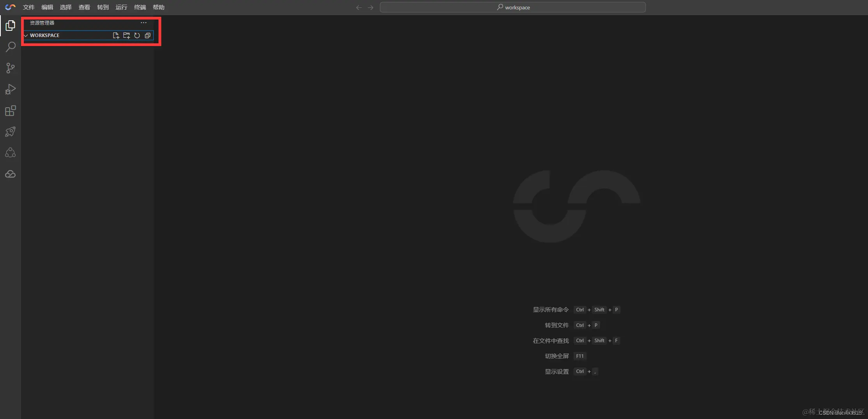Collapse all folders in WORKSPACE explorer
868x419 pixels.
148,36
